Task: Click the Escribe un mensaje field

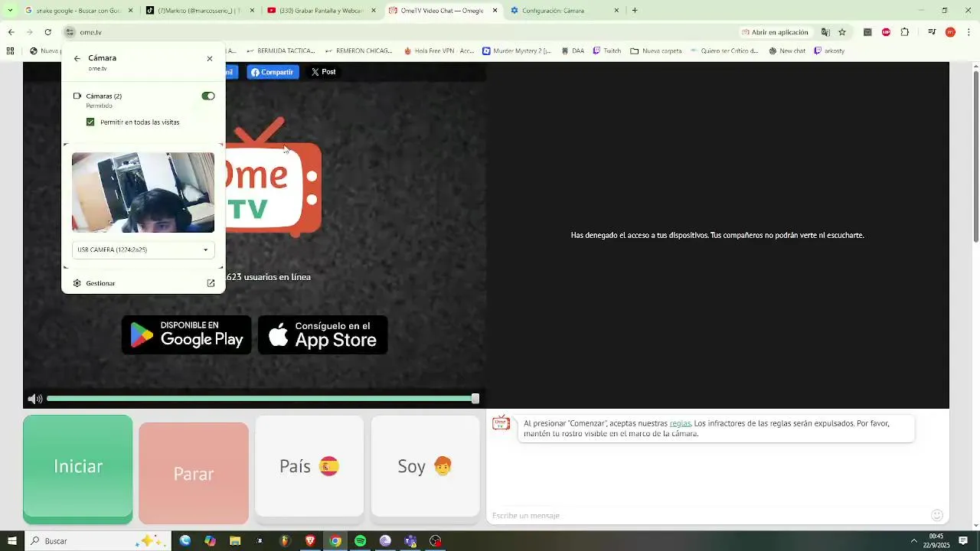Action: 708,515
